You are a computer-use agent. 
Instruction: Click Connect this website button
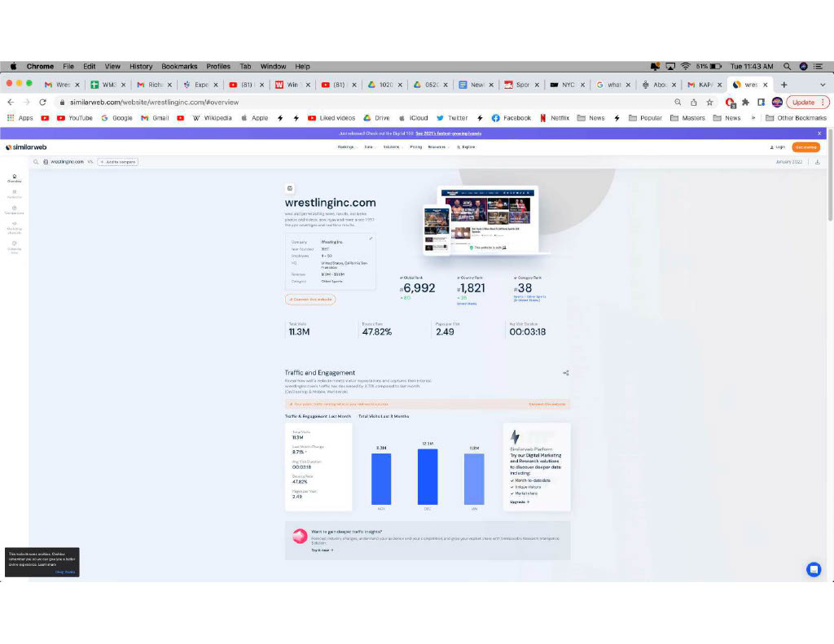coord(310,300)
